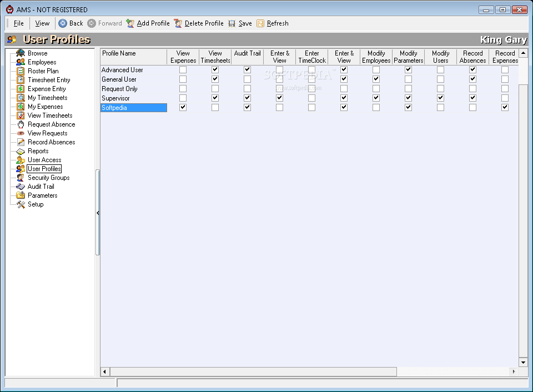
Task: Click the Back label in toolbar
Action: pyautogui.click(x=76, y=23)
